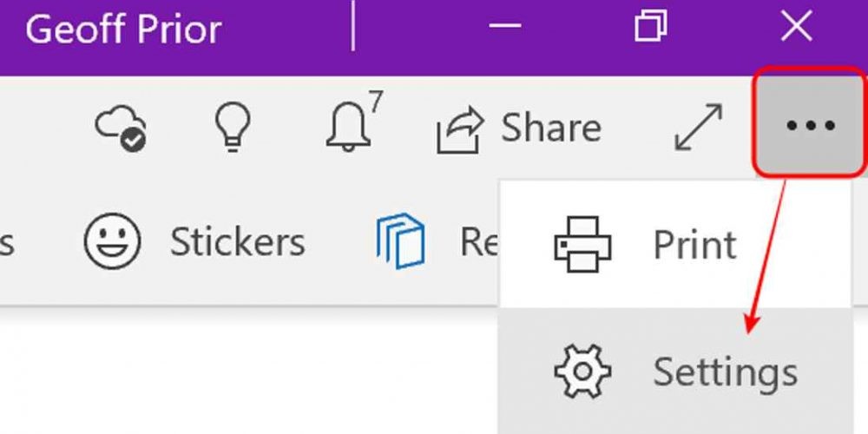Open the Geoff Prior account name
868x434 pixels.
(123, 29)
